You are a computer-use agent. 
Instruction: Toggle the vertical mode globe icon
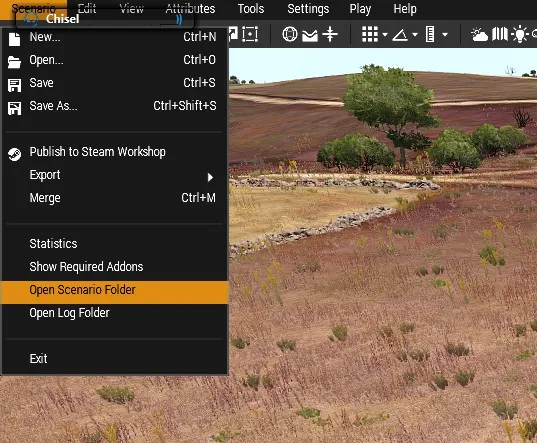[x=290, y=34]
